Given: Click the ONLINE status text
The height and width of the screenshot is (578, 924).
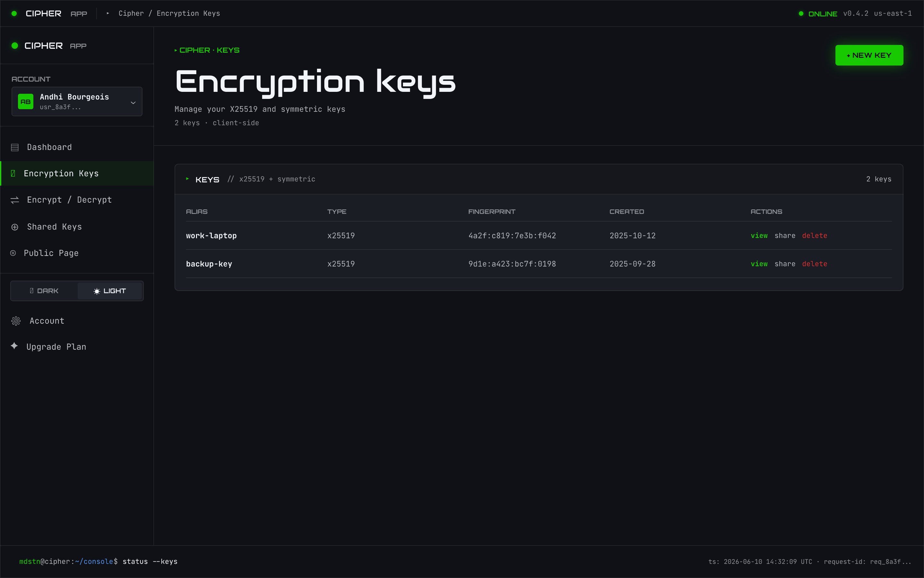Looking at the screenshot, I should 822,14.
